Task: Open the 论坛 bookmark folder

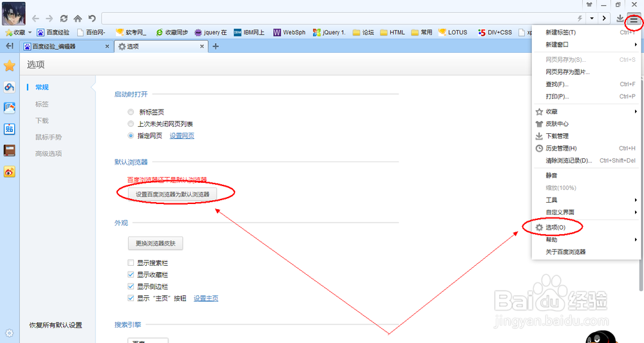Action: pos(363,32)
